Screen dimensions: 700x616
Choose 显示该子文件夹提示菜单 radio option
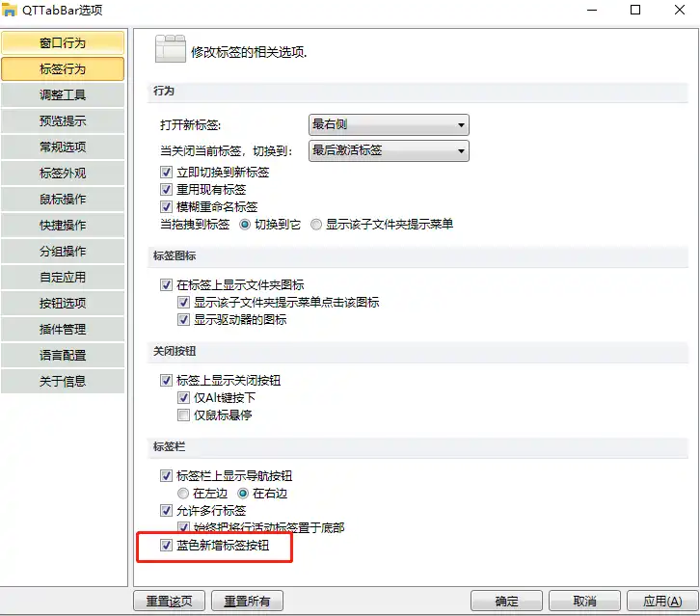click(x=316, y=224)
